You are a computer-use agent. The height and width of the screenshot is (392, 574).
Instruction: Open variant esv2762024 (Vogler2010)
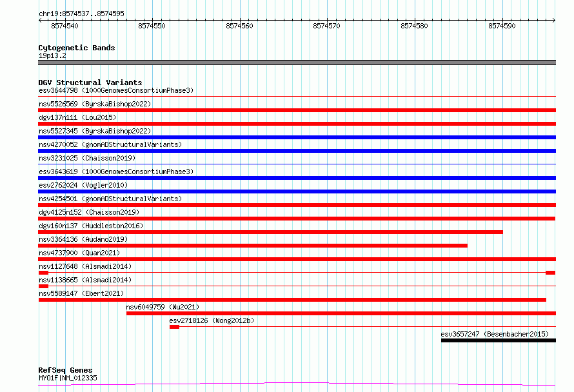pyautogui.click(x=83, y=185)
